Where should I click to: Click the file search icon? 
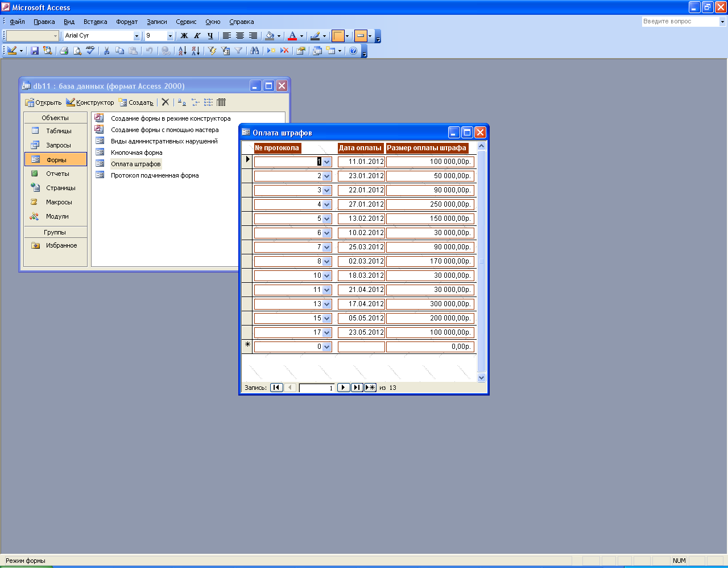(47, 51)
